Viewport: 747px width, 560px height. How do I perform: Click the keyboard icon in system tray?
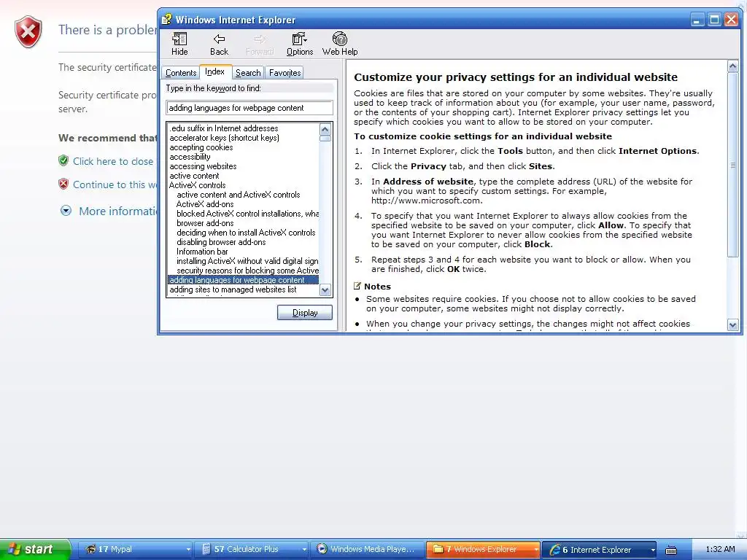coord(671,550)
